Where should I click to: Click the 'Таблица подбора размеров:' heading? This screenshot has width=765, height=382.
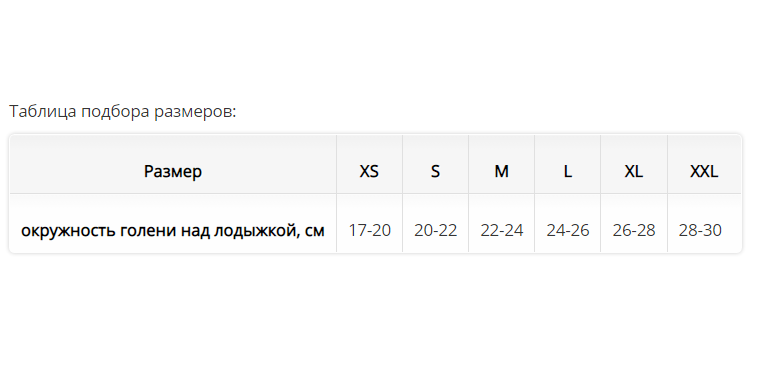pos(122,112)
